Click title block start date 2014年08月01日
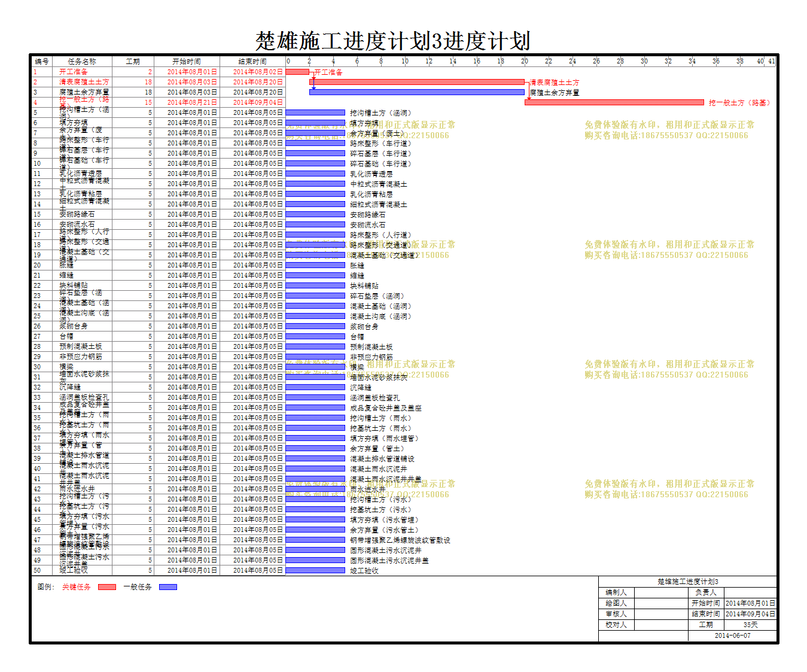The width and height of the screenshot is (807, 672). 750,603
